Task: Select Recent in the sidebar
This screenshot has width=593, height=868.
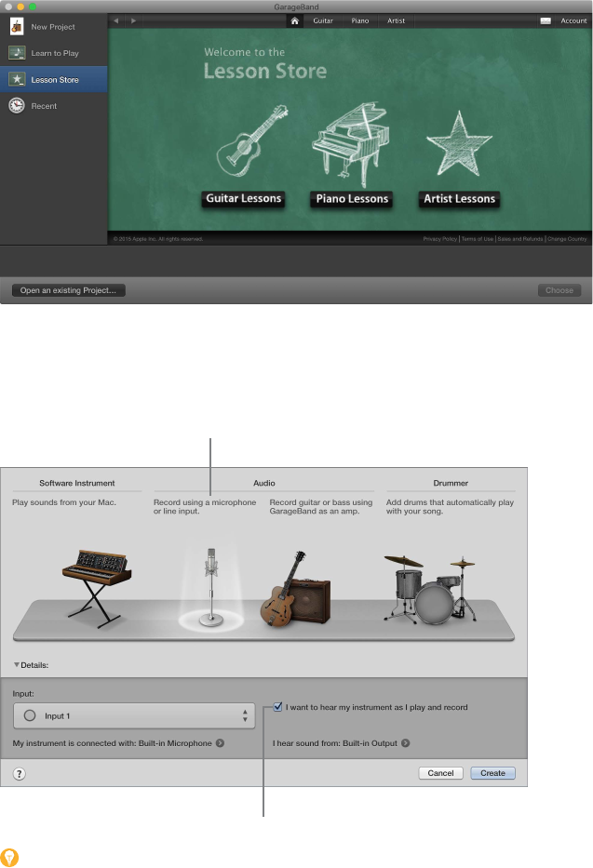Action: [54, 106]
